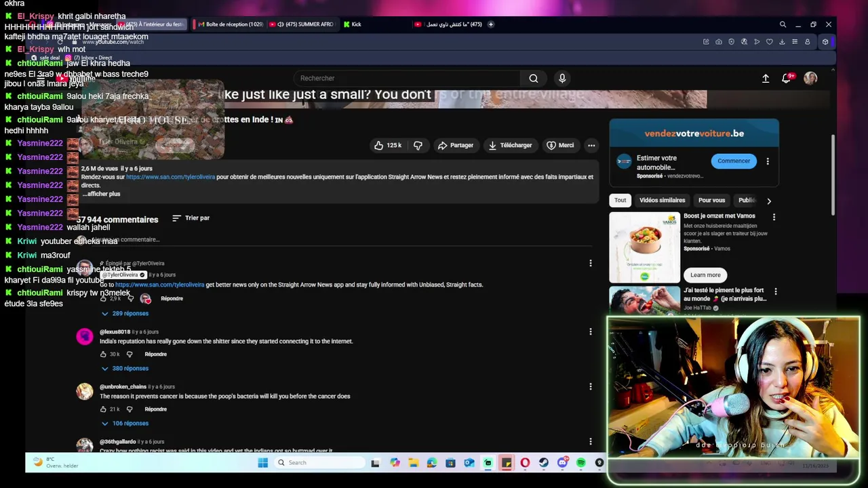Open Microsoft Edge from the taskbar
868x488 pixels.
click(x=431, y=463)
